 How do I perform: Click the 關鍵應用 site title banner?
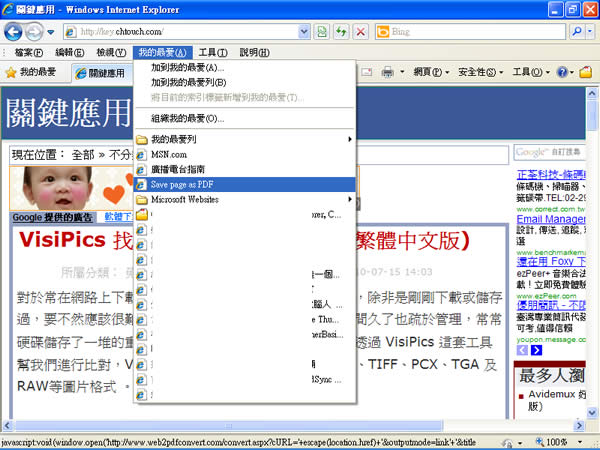click(68, 112)
